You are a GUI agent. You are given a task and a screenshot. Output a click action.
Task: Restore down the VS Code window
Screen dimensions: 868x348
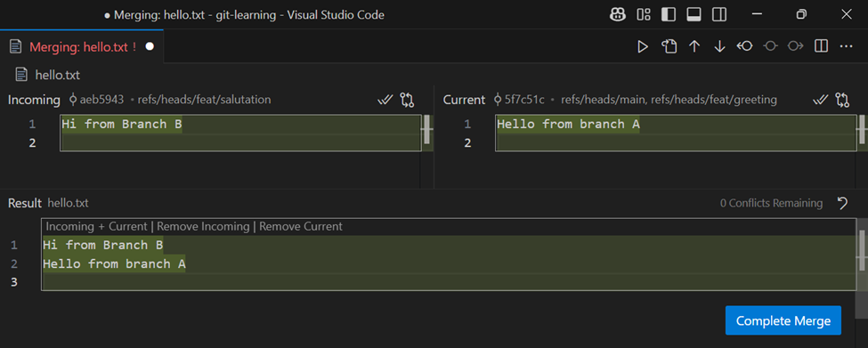tap(801, 15)
